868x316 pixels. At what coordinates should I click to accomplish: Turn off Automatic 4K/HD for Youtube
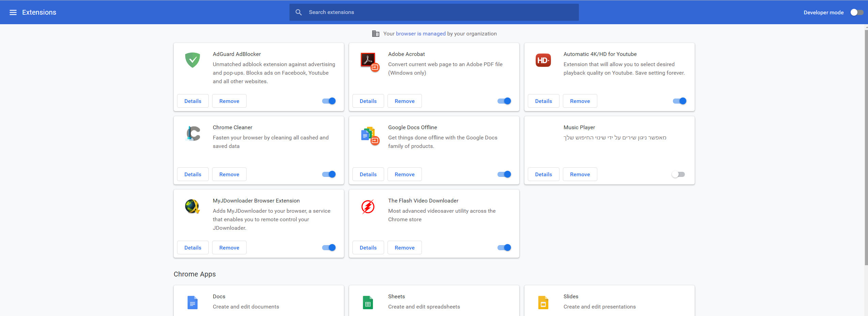click(680, 101)
